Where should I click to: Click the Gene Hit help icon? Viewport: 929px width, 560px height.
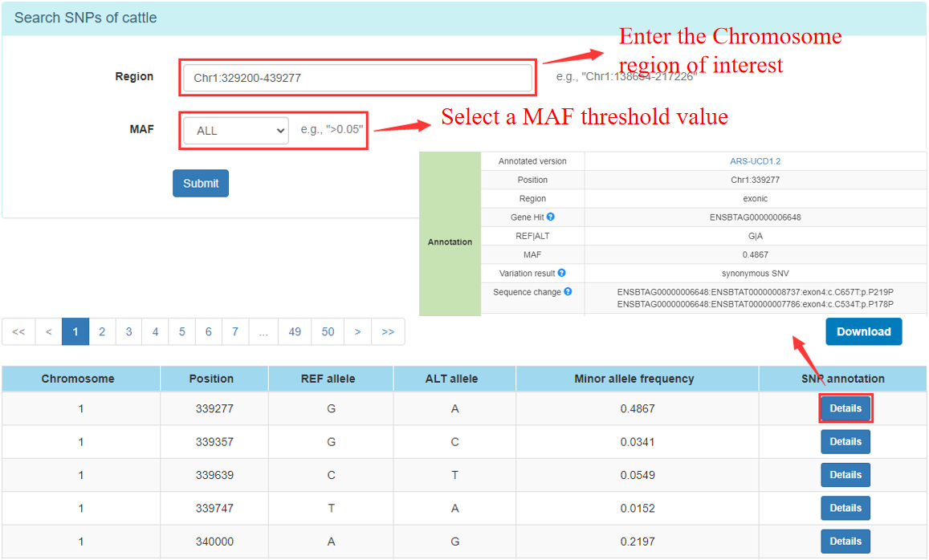tap(551, 217)
